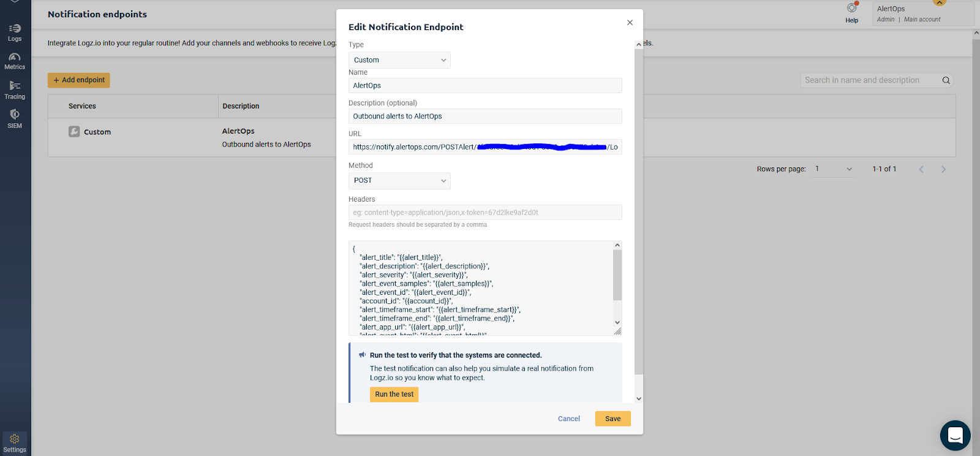Screen dimensions: 980x456
Task: Save the notification endpoint
Action: pyautogui.click(x=612, y=419)
